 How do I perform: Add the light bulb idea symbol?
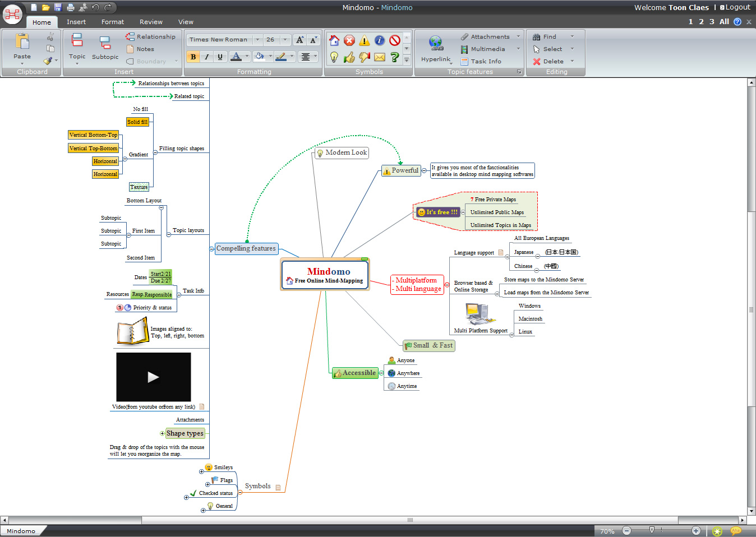tap(334, 57)
